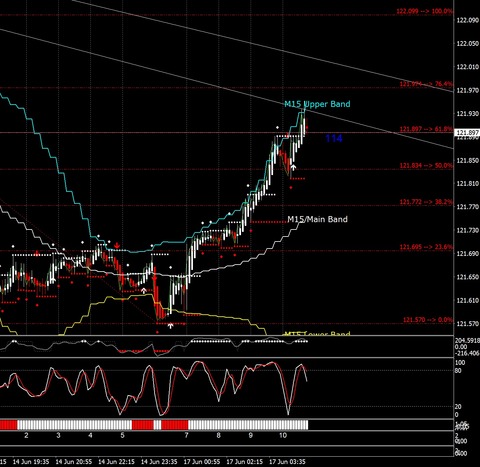
Task: Click hour marker 2 below the bar strip
Action: (x=26, y=435)
